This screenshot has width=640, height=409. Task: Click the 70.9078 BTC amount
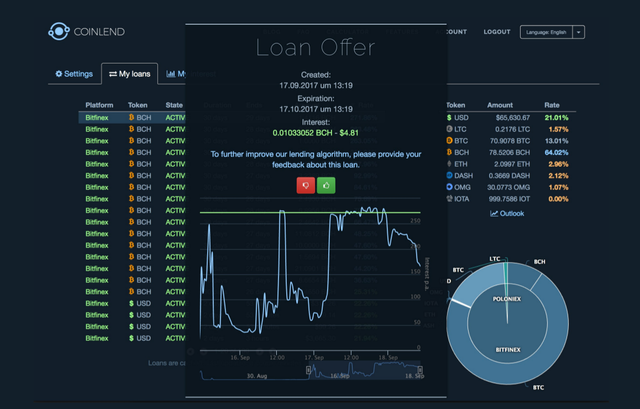(x=510, y=141)
